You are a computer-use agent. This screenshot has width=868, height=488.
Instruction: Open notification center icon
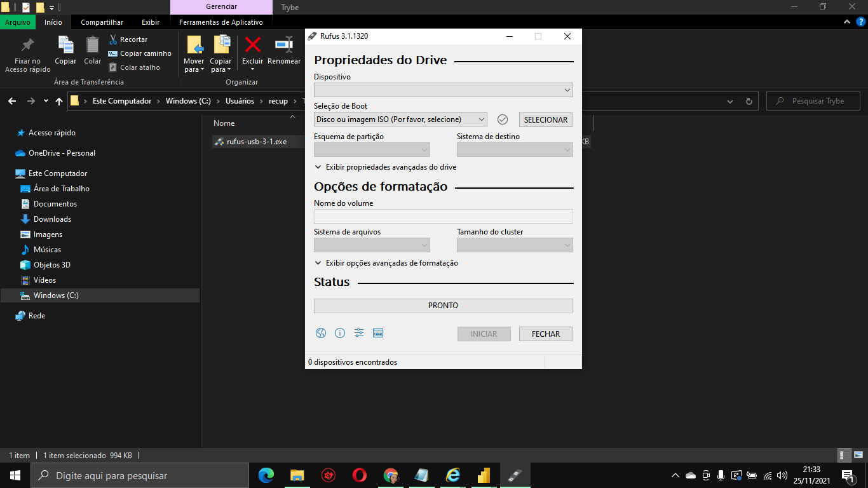(847, 475)
